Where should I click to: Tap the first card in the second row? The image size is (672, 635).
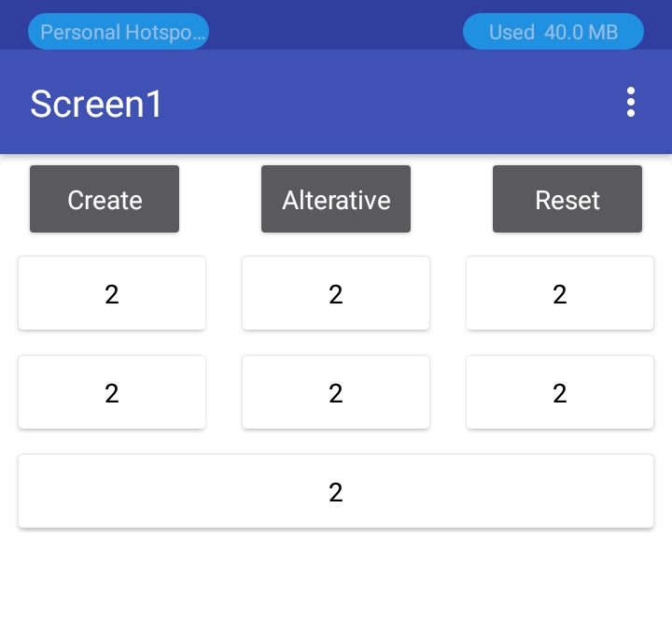click(112, 393)
